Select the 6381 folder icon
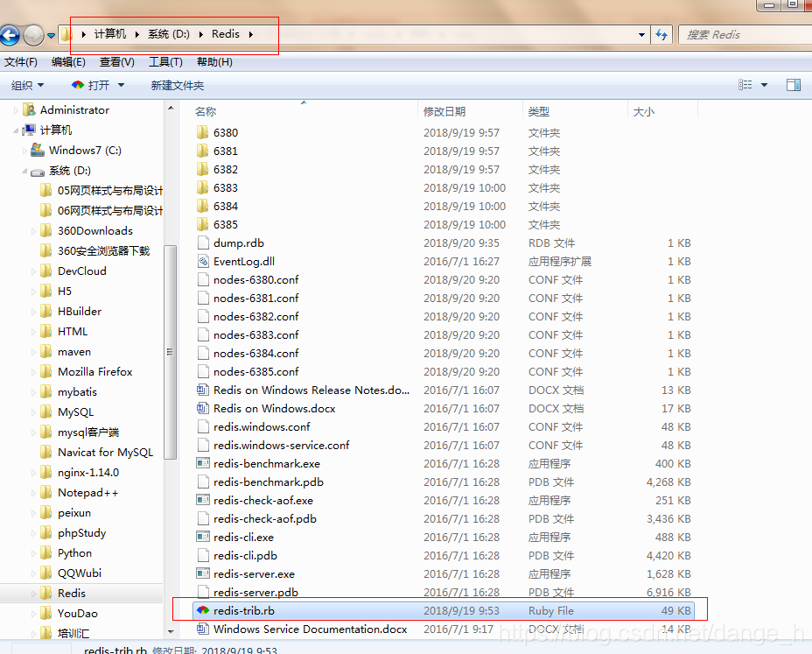The height and width of the screenshot is (654, 812). 203,151
